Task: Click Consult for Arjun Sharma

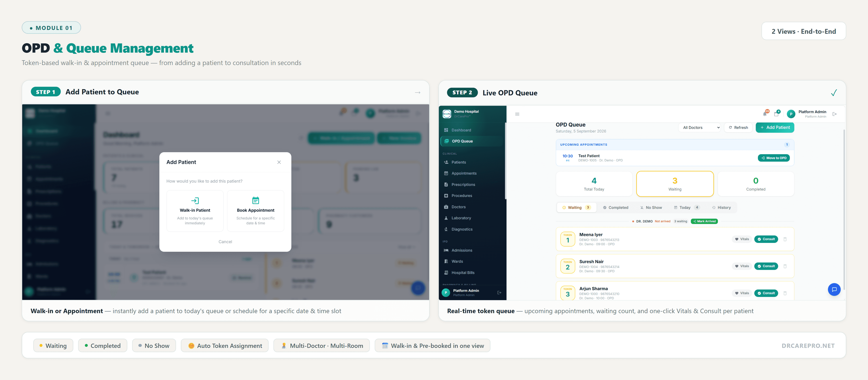Action: (x=766, y=293)
